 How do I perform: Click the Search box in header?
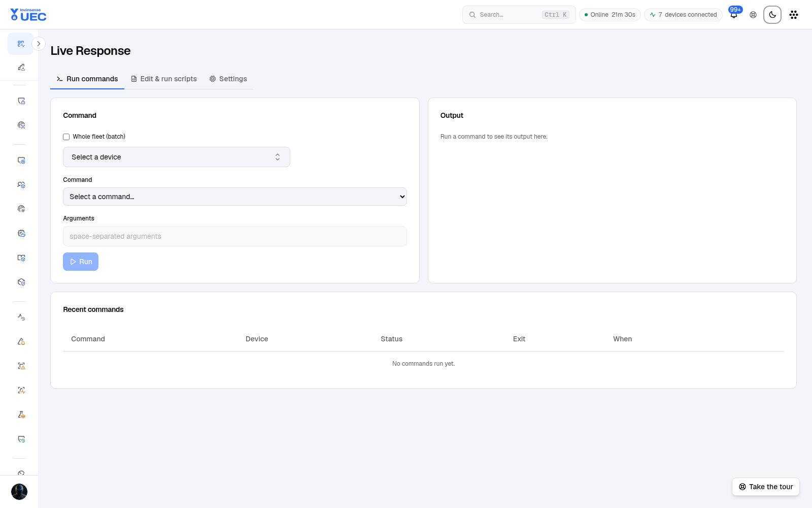click(x=519, y=15)
